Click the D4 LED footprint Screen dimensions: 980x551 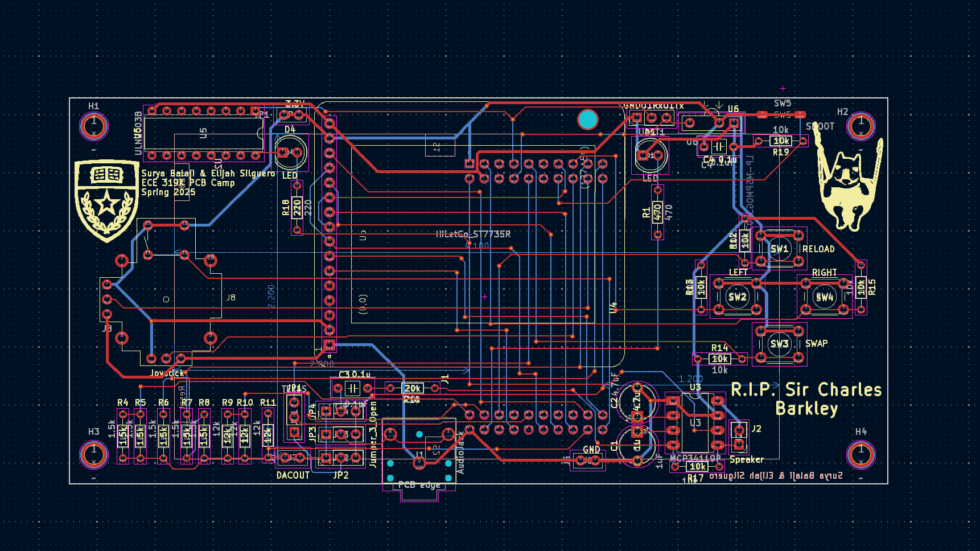point(290,153)
